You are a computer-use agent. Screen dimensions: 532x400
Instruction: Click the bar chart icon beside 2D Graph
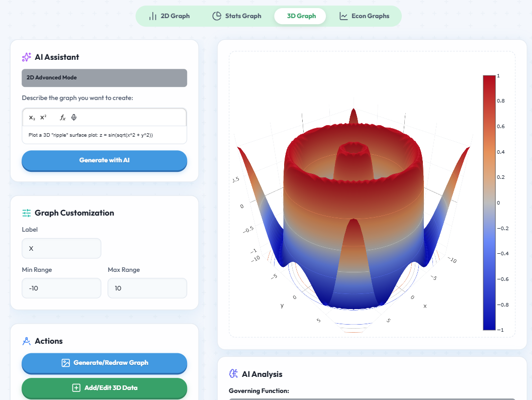pyautogui.click(x=152, y=16)
